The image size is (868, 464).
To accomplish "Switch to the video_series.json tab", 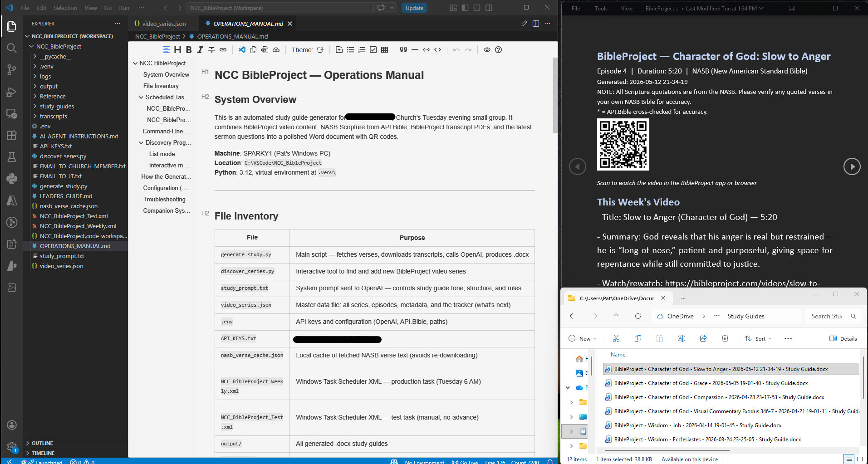I will click(x=164, y=24).
